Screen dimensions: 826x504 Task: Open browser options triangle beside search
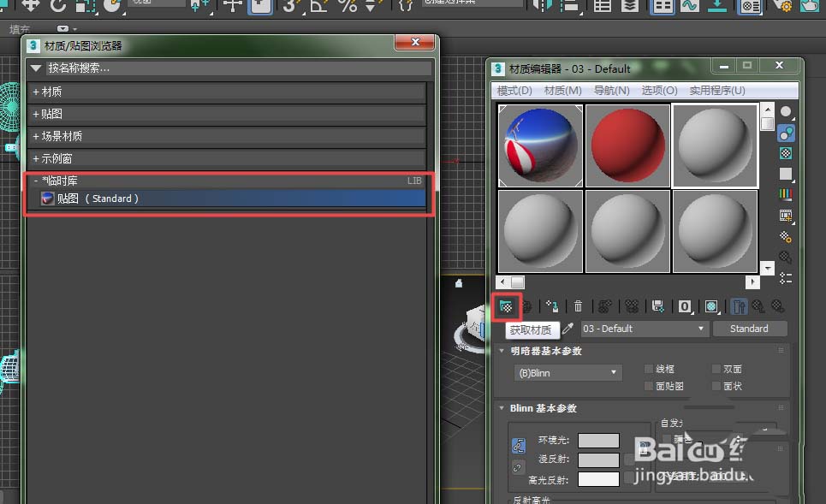[36, 68]
